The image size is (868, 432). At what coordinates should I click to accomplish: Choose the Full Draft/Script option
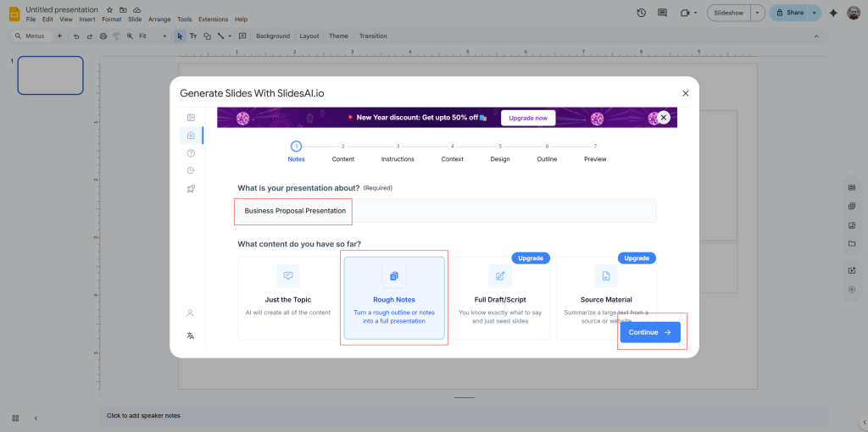click(500, 298)
